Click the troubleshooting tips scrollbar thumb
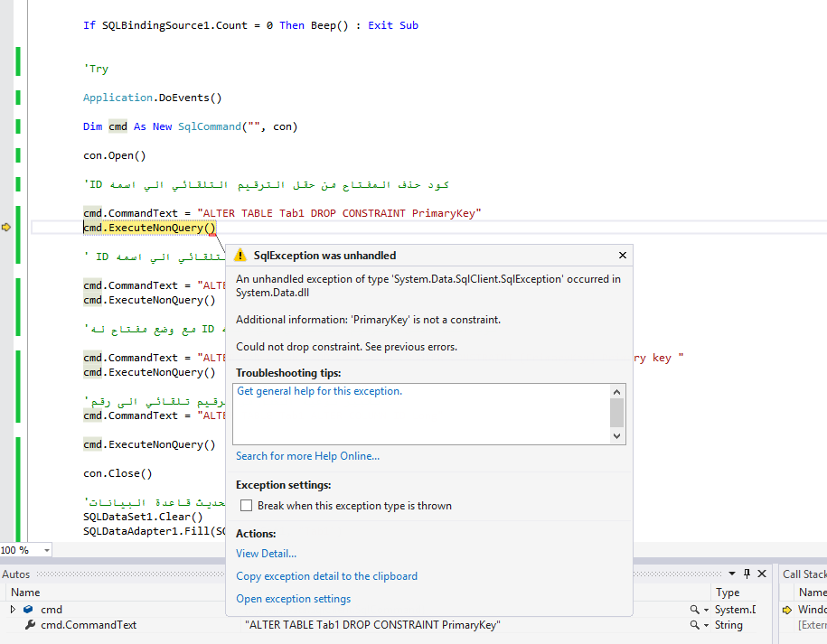Viewport: 827px width, 644px height. 617,413
